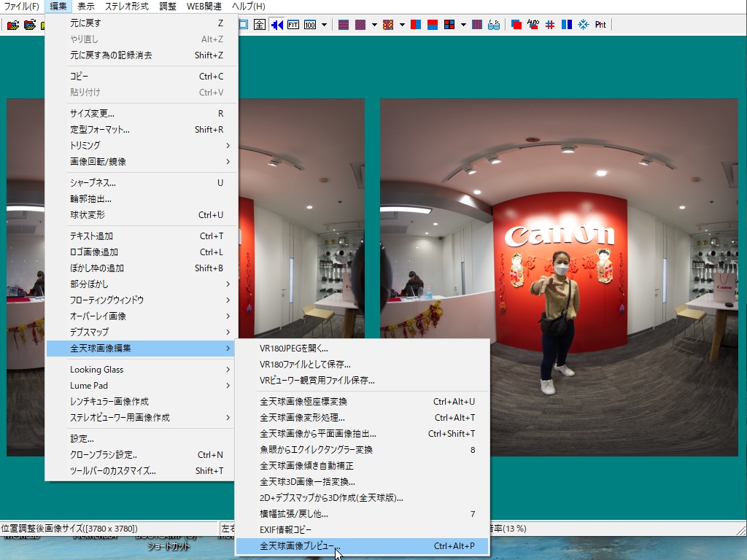Image resolution: width=747 pixels, height=560 pixels.
Task: Choose コピー from the edit menu
Action: pos(142,76)
